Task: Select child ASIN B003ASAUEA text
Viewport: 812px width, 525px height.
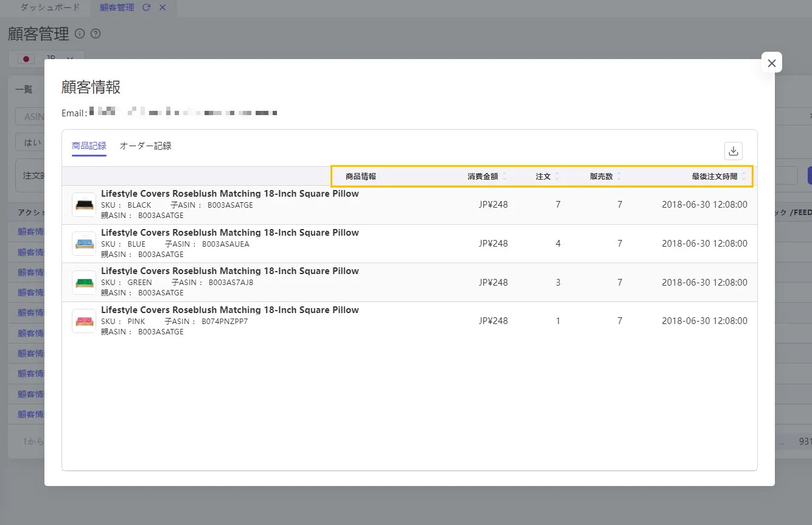Action: pos(226,244)
